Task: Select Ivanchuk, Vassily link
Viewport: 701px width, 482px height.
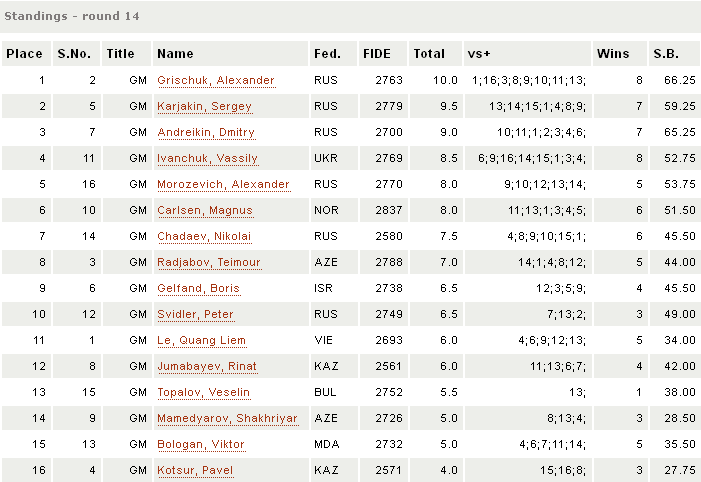Action: 207,159
